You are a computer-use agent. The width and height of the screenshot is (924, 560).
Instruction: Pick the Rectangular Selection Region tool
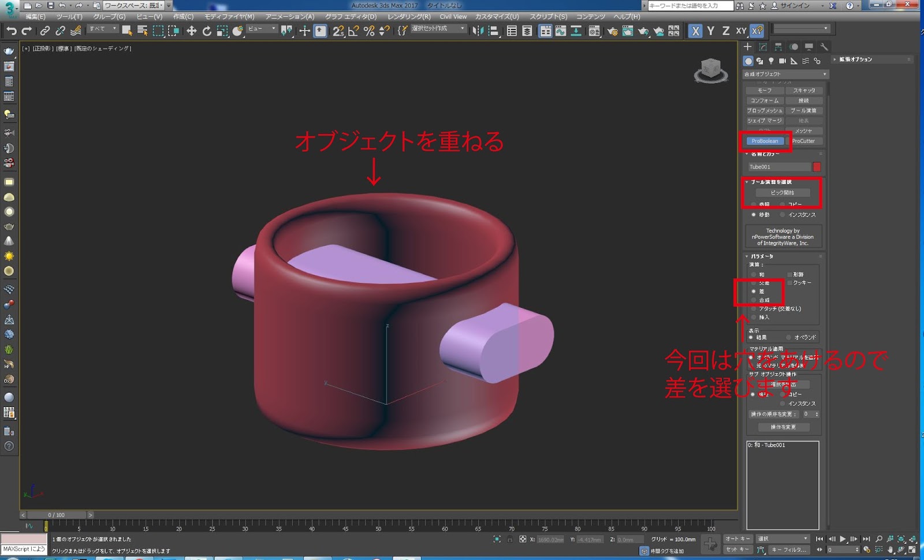(158, 31)
